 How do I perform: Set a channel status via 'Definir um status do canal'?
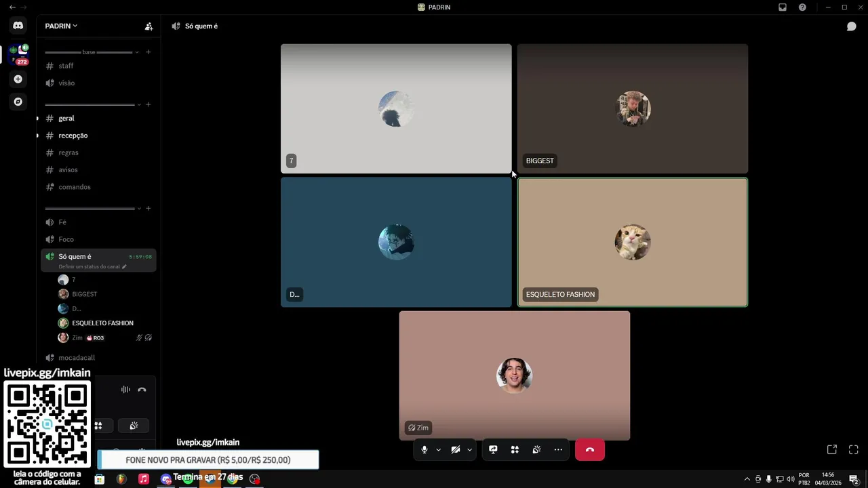tap(92, 266)
